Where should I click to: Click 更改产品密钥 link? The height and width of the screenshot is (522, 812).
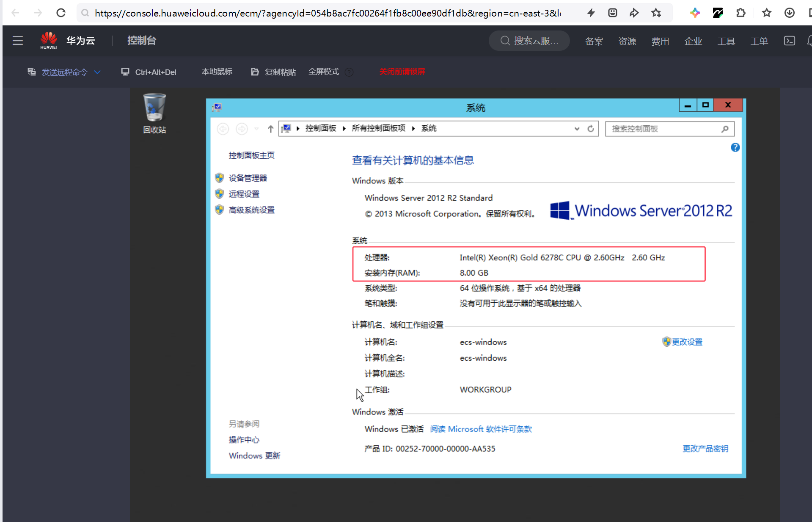click(x=705, y=448)
